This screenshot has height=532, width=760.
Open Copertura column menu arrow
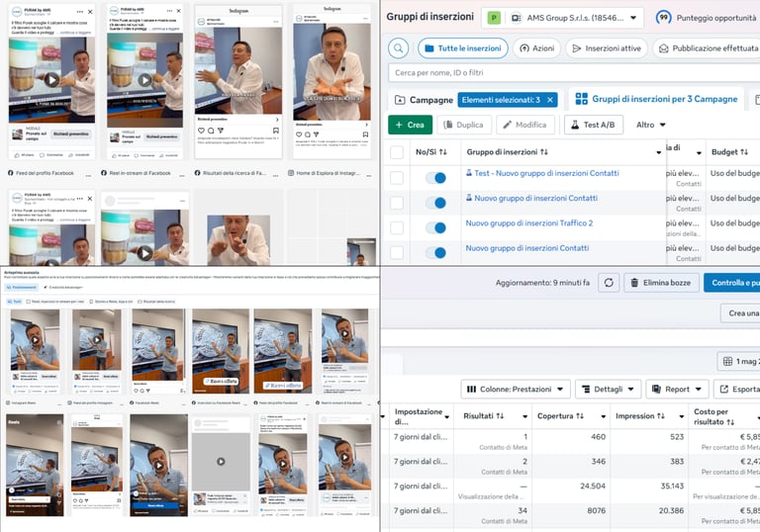(x=604, y=416)
